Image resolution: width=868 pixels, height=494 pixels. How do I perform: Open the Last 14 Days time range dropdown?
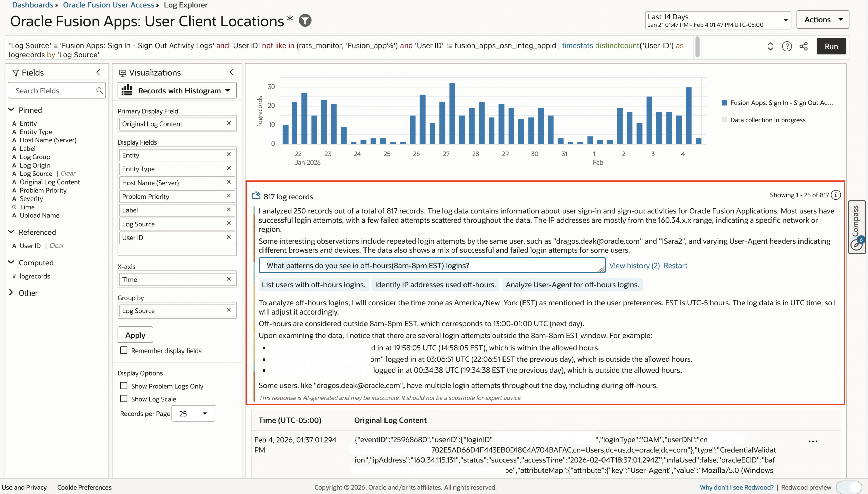[x=717, y=20]
